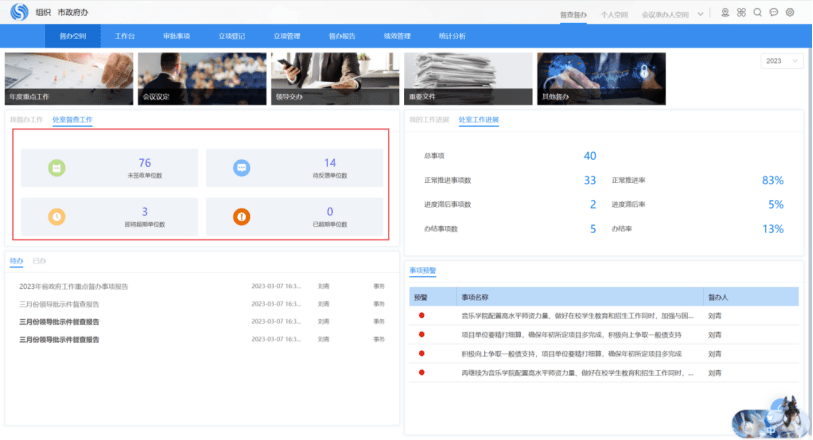The image size is (813, 440).
Task: Open the settings gear icon in the header
Action: [790, 12]
